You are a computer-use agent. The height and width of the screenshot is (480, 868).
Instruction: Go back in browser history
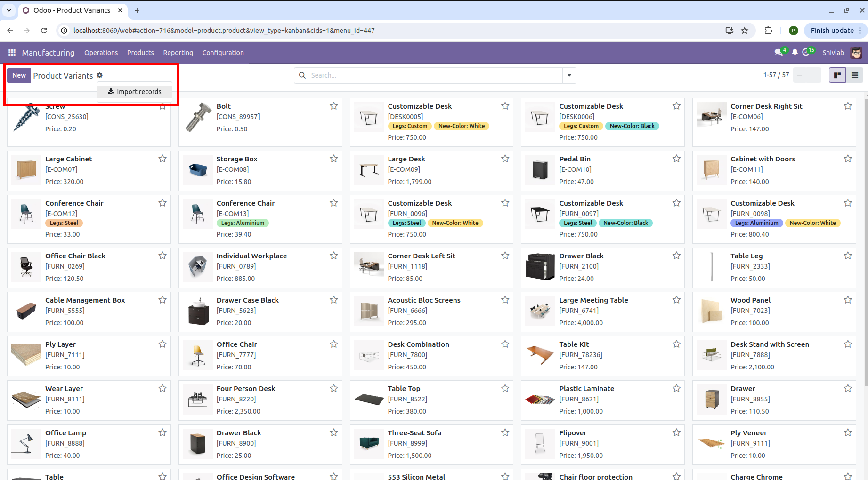click(10, 31)
